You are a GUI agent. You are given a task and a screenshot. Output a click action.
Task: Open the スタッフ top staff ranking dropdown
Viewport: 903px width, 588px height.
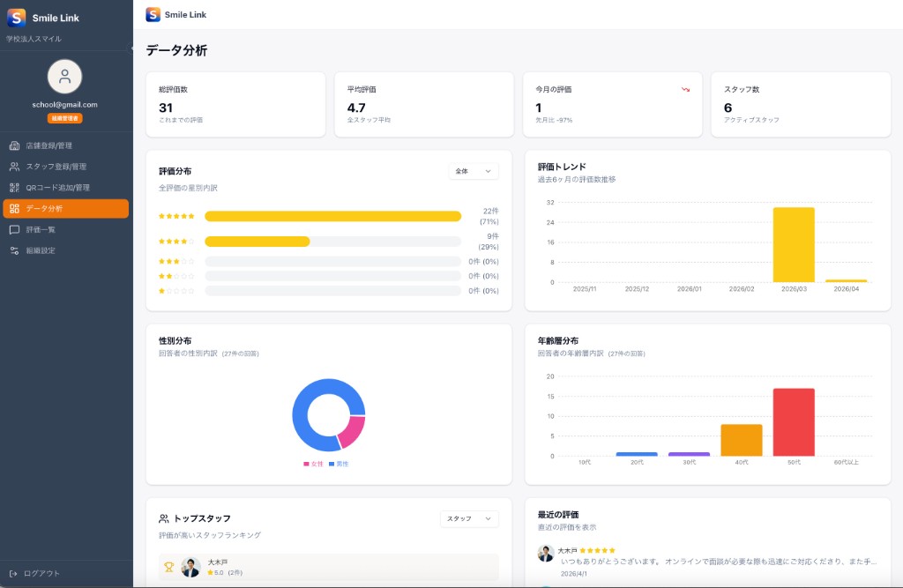469,519
